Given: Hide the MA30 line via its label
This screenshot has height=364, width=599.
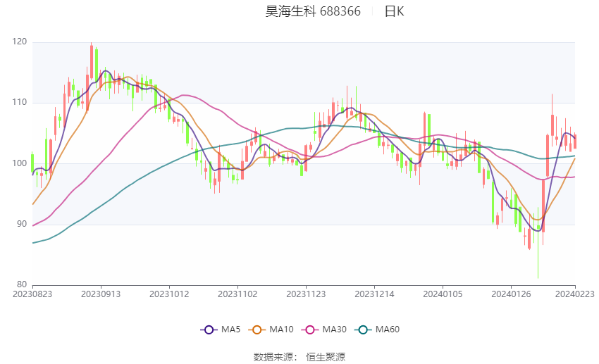Looking at the screenshot, I should tap(334, 330).
